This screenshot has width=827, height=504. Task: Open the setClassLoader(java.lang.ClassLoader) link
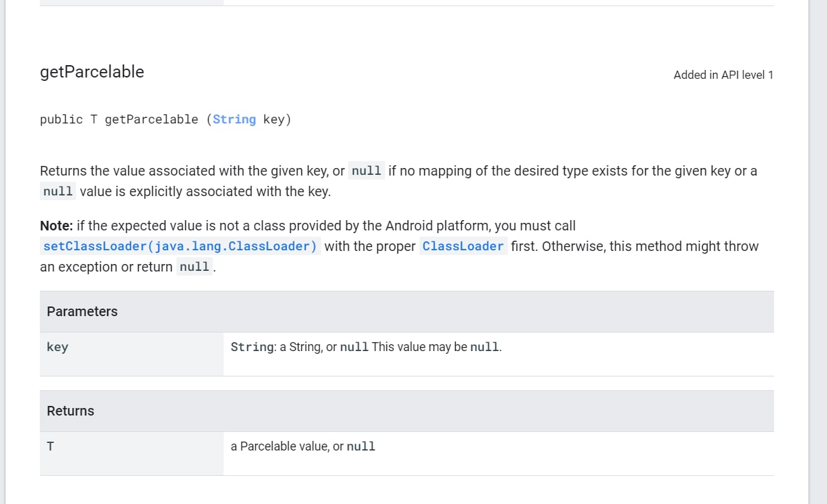tap(180, 246)
